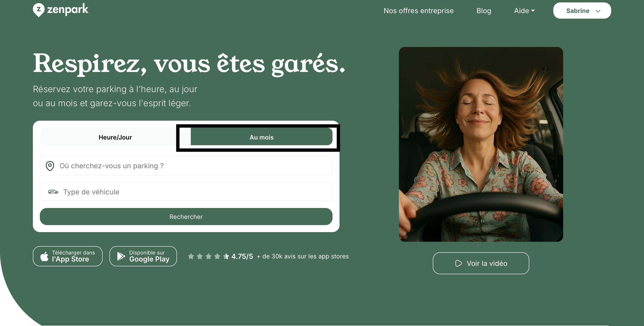Image resolution: width=644 pixels, height=326 pixels.
Task: Go to the Blog page
Action: (x=484, y=11)
